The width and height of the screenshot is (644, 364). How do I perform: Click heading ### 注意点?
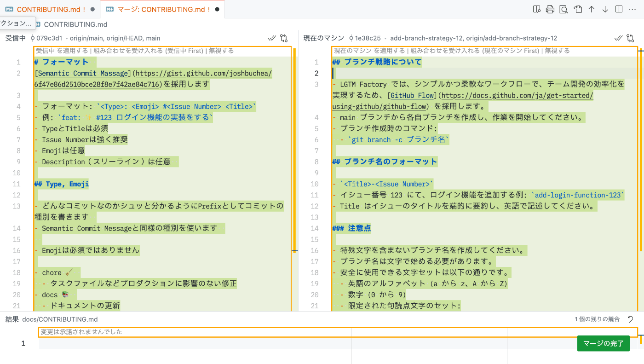click(352, 228)
